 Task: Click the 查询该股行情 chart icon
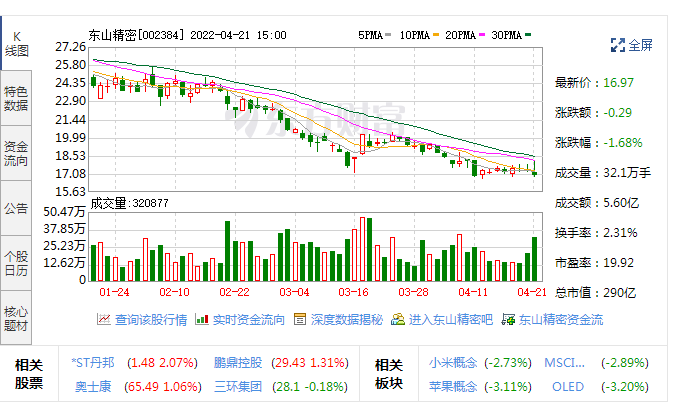[102, 320]
